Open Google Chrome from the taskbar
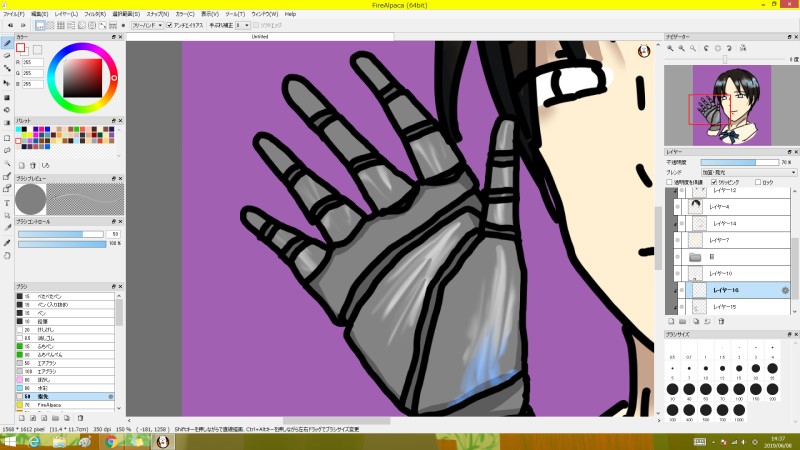This screenshot has width=800, height=450. click(x=111, y=442)
